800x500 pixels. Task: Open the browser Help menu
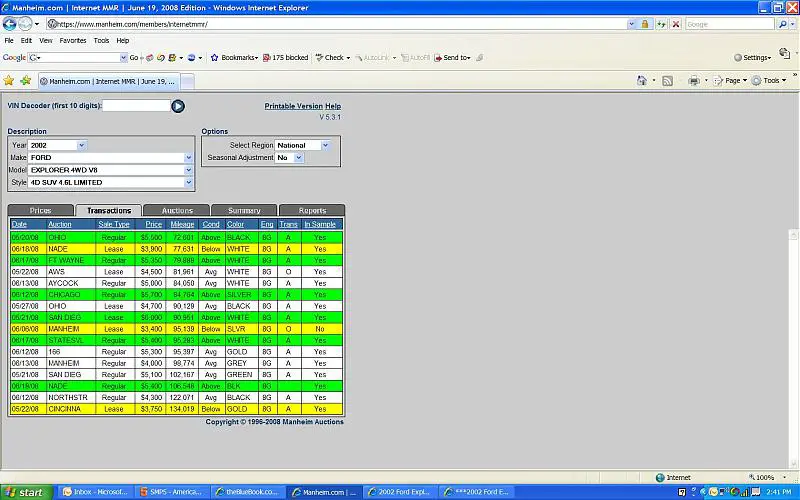coord(122,40)
